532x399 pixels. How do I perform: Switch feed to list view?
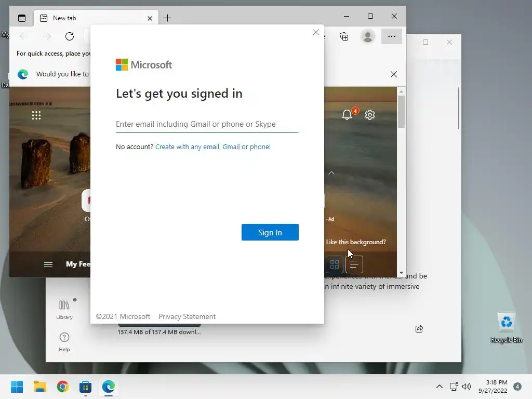click(354, 264)
